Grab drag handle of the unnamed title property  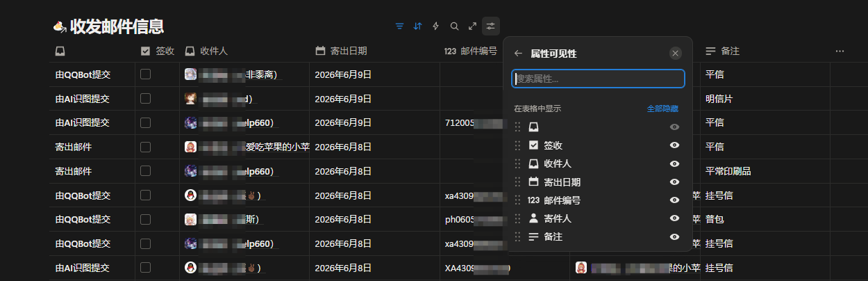[517, 127]
